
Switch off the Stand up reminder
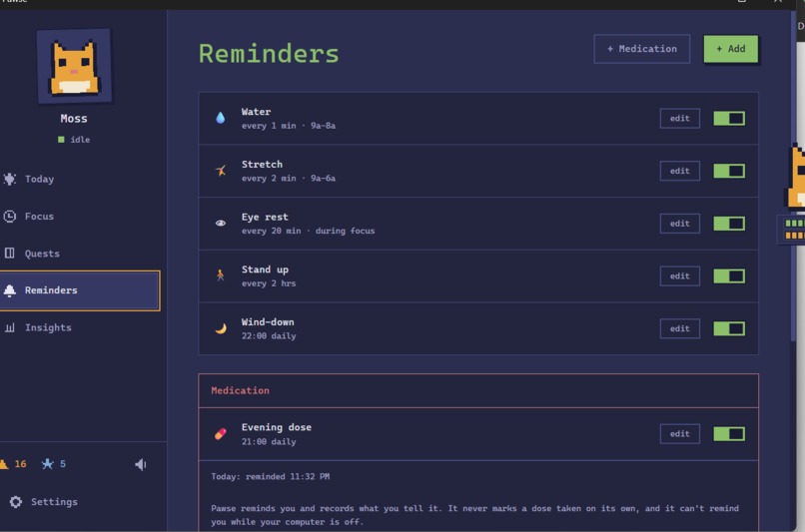(x=729, y=276)
